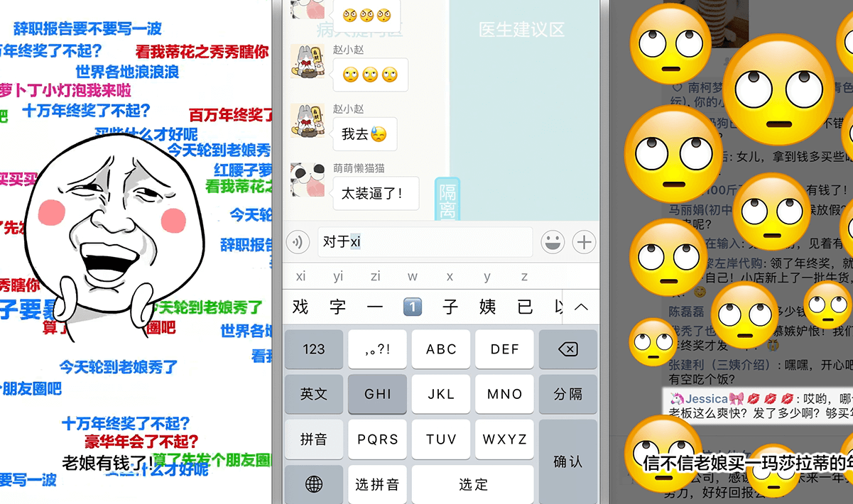Select character candidate 姨
The image size is (853, 504).
pyautogui.click(x=487, y=307)
